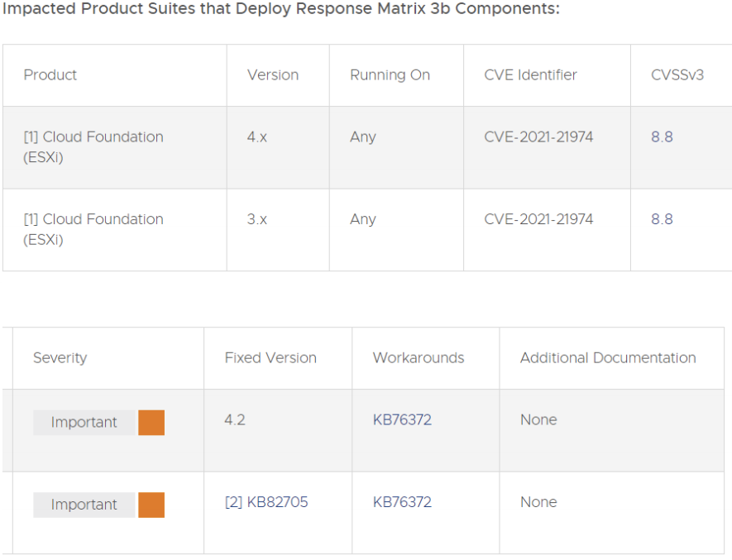The height and width of the screenshot is (560, 732).
Task: Open KB76372 workaround in the KB82705 row
Action: point(402,502)
